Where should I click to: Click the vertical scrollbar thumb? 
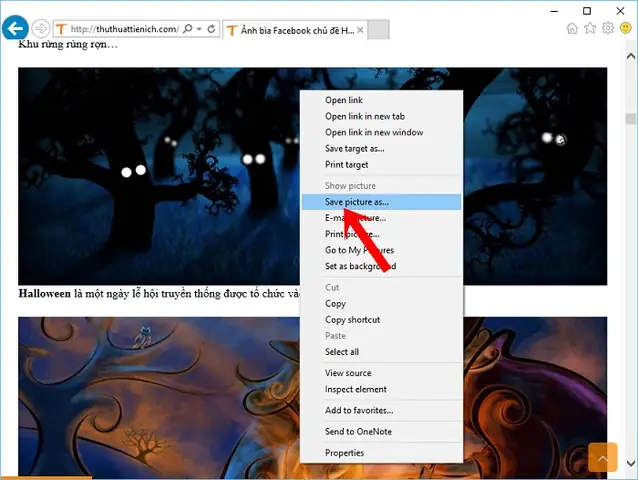click(x=631, y=119)
